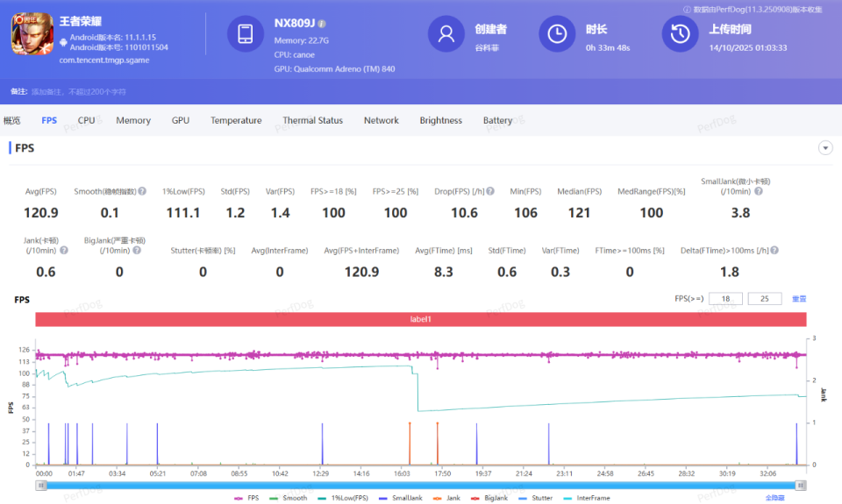This screenshot has width=842, height=504.
Task: Click the duration clock icon
Action: [557, 34]
